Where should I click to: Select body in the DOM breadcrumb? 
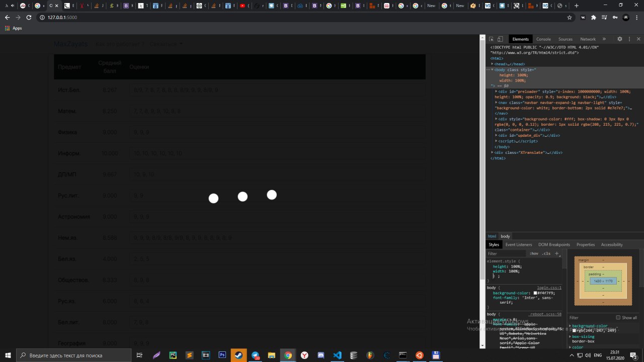coord(505,236)
